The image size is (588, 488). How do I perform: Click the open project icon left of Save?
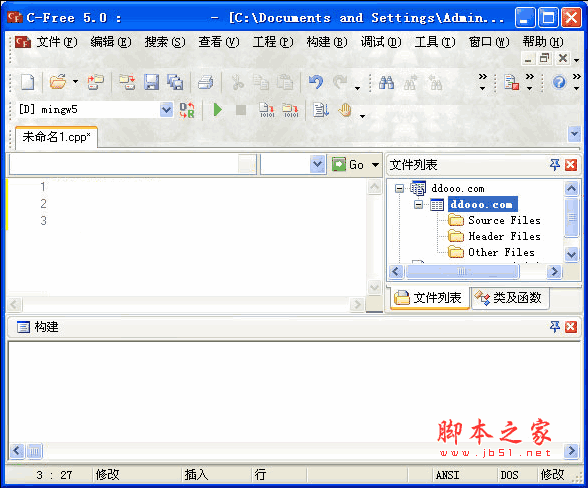(128, 82)
